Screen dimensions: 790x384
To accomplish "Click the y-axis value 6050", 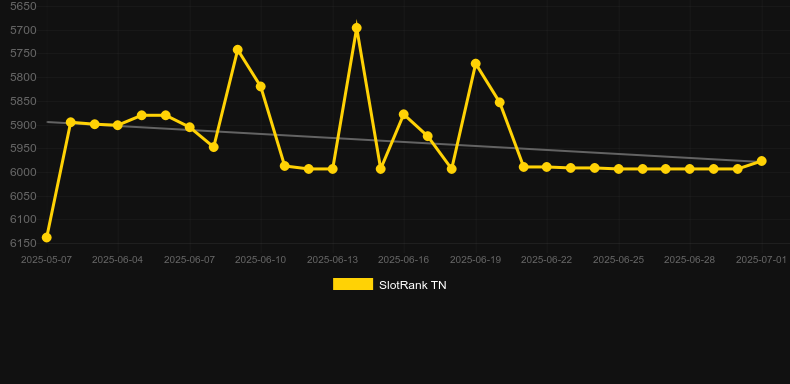I will tap(23, 196).
